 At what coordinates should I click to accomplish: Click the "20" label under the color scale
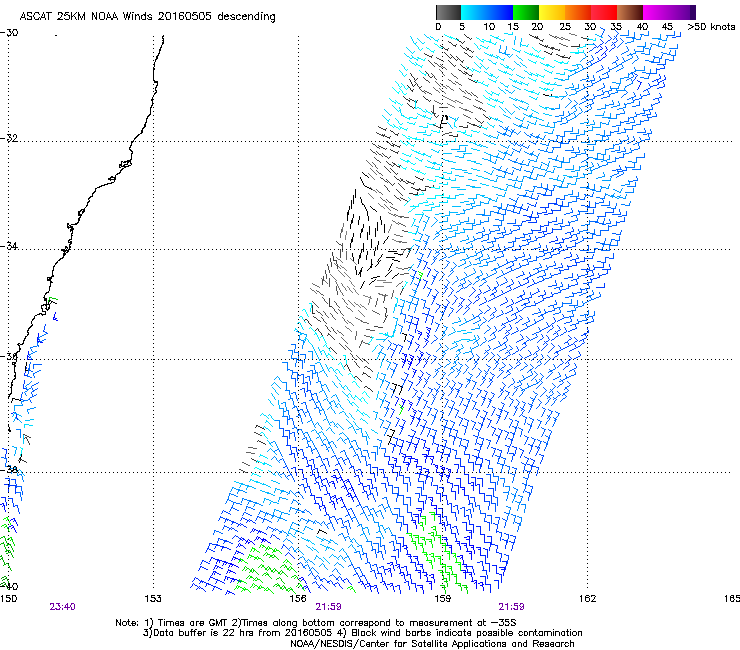point(537,26)
